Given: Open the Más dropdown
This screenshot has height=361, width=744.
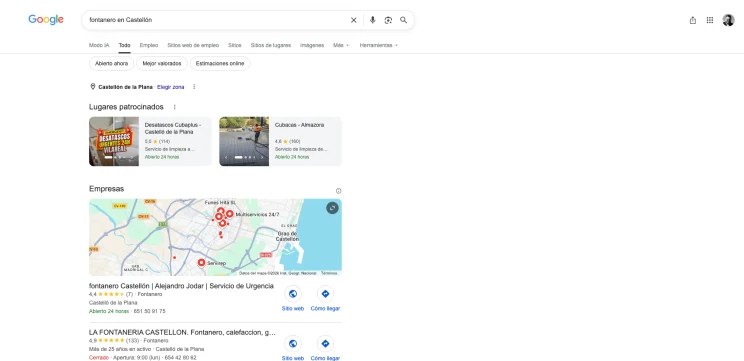Looking at the screenshot, I should click(x=341, y=45).
